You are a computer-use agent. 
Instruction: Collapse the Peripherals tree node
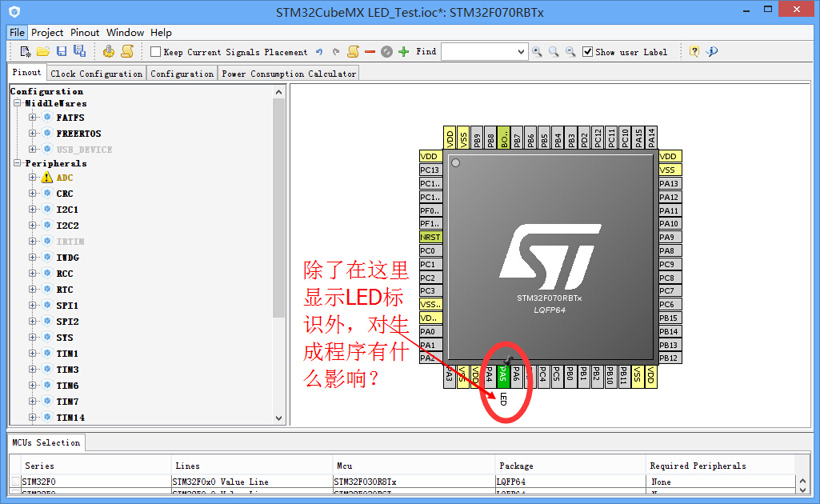click(18, 163)
